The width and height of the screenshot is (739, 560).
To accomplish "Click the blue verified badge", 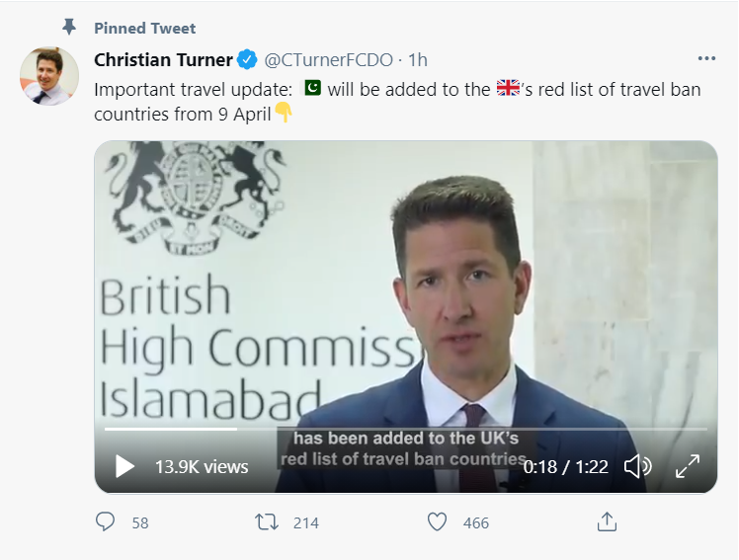I will (x=246, y=59).
